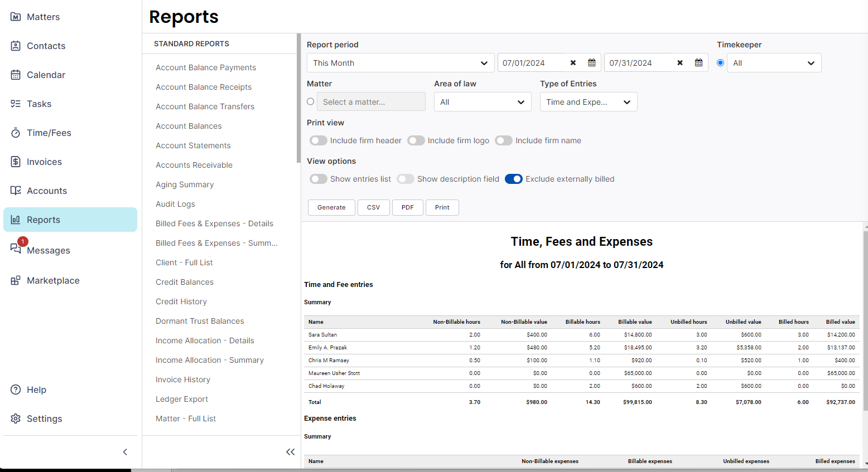The width and height of the screenshot is (868, 472).
Task: Toggle Show description field
Action: click(406, 179)
